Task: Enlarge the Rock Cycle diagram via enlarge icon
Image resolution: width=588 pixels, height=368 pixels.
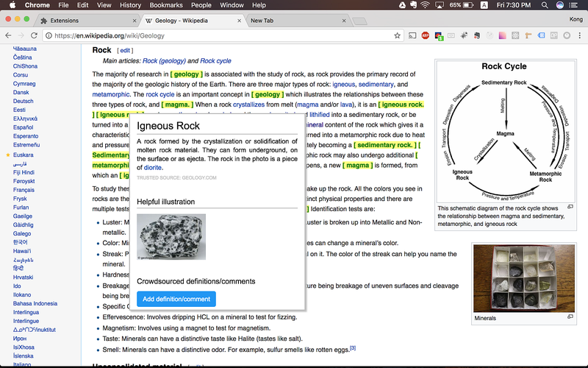Action: (x=570, y=207)
